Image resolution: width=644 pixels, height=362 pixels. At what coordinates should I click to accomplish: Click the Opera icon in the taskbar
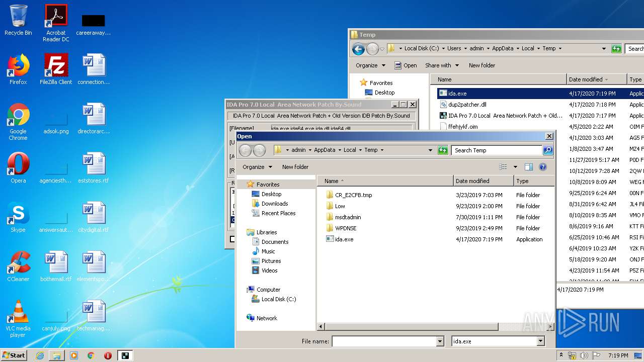point(108,355)
